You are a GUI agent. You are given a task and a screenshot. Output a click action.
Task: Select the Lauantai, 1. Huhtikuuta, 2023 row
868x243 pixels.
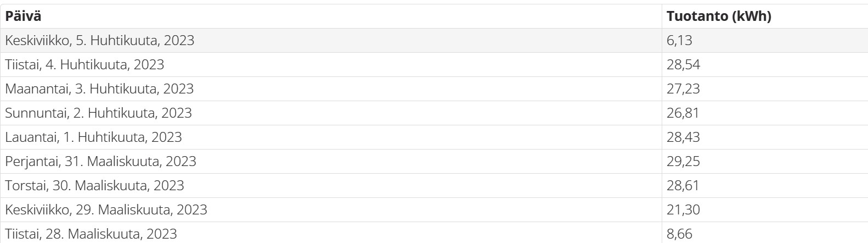tap(434, 137)
